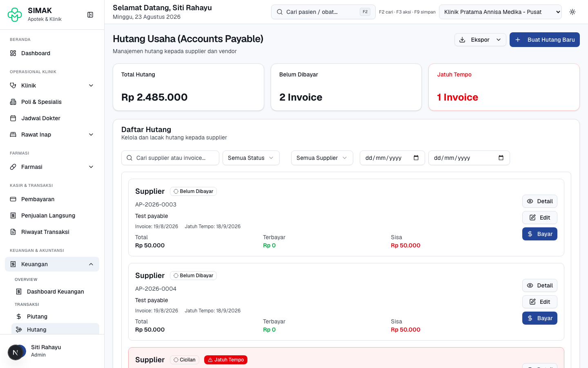Viewport: 588px width, 368px height.
Task: Click the Poli & Spesialis hospital icon
Action: coord(13,102)
